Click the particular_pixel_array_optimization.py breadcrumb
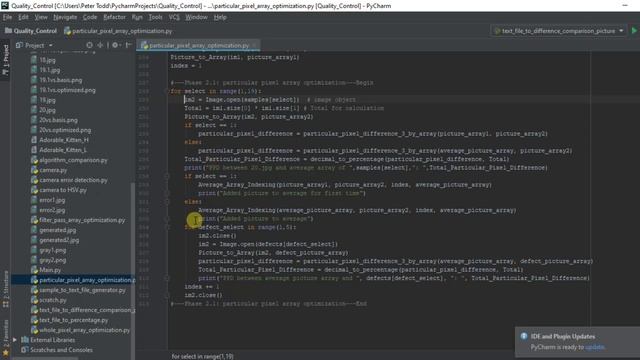640x360 pixels. (118, 31)
